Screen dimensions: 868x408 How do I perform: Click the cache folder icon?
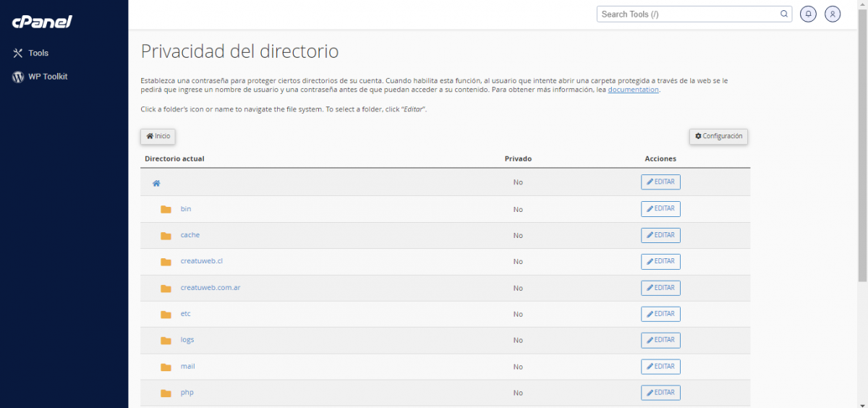click(166, 236)
